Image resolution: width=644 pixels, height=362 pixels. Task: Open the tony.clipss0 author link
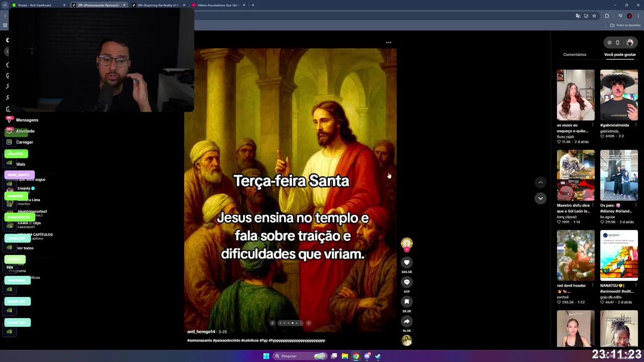coord(567,217)
